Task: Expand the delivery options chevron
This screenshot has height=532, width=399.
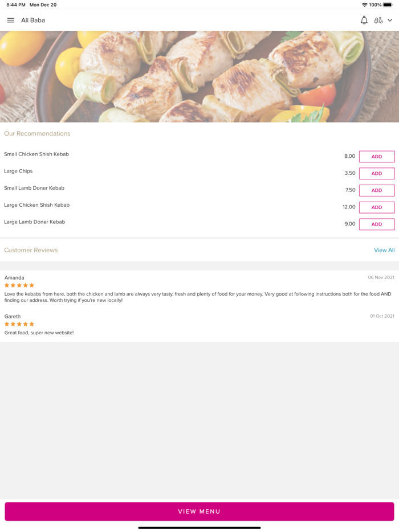Action: point(390,21)
